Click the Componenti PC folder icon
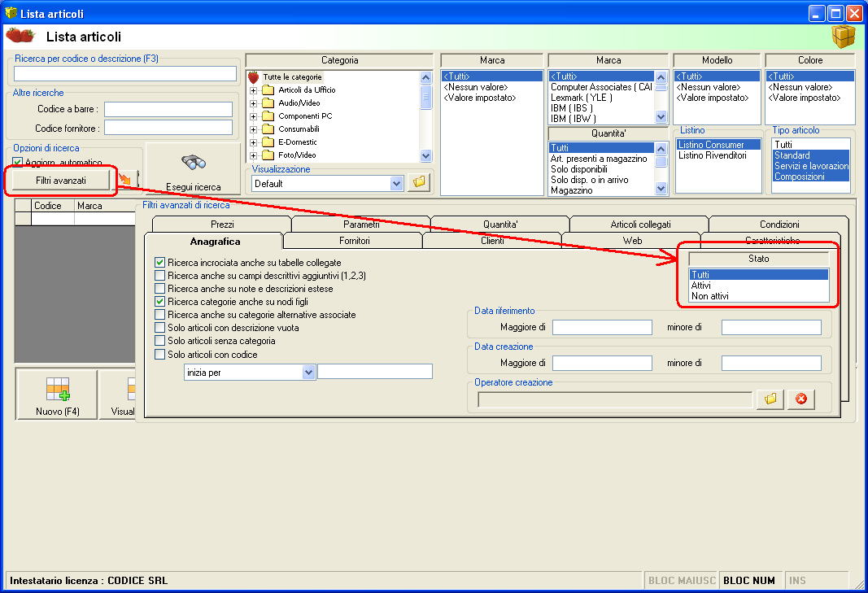This screenshot has width=868, height=593. [268, 116]
